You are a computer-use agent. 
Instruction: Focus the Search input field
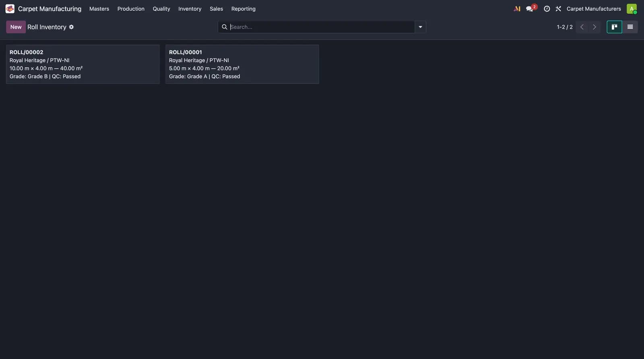tap(322, 27)
